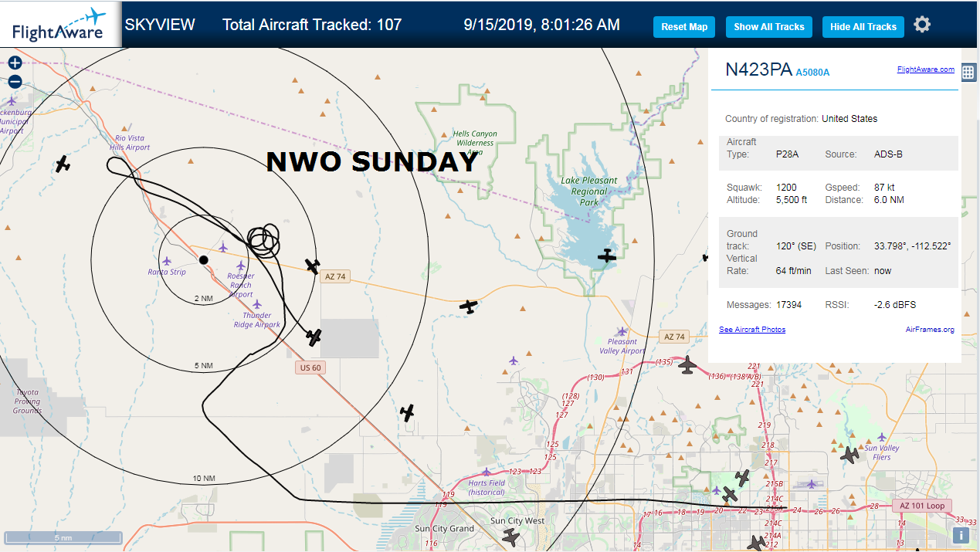Image resolution: width=980 pixels, height=552 pixels.
Task: Click the A5080A hex code
Action: click(x=812, y=73)
